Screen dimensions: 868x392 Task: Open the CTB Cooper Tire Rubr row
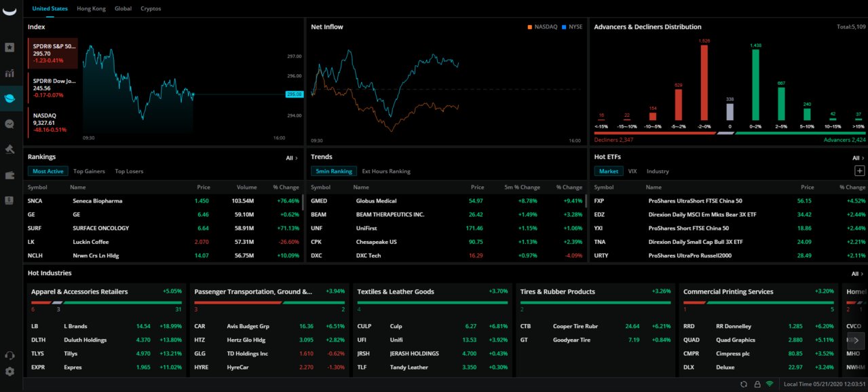tap(596, 326)
